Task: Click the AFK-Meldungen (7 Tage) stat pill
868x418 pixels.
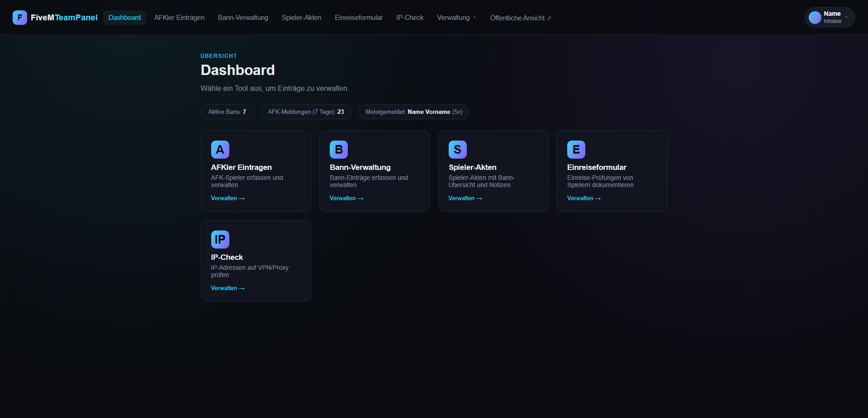Action: coord(306,112)
